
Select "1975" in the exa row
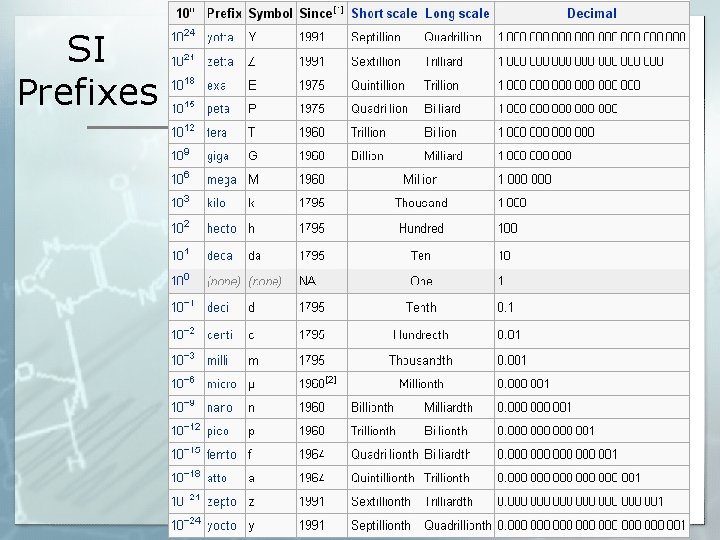[312, 85]
